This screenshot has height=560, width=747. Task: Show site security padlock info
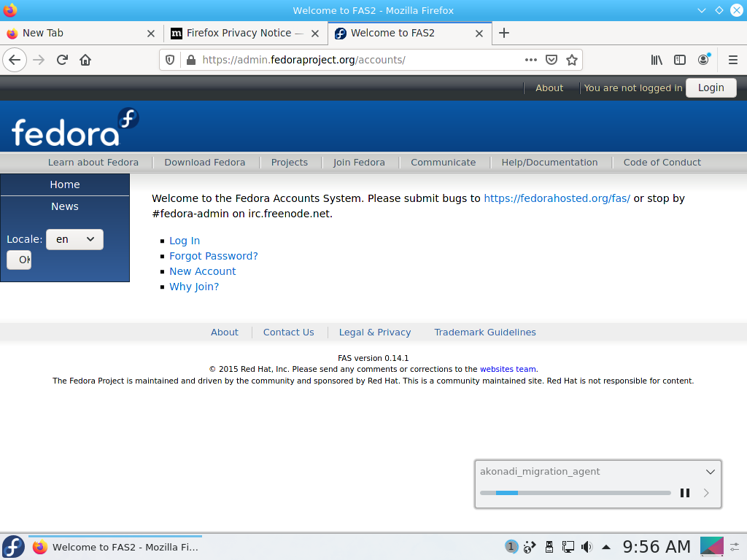pos(191,60)
